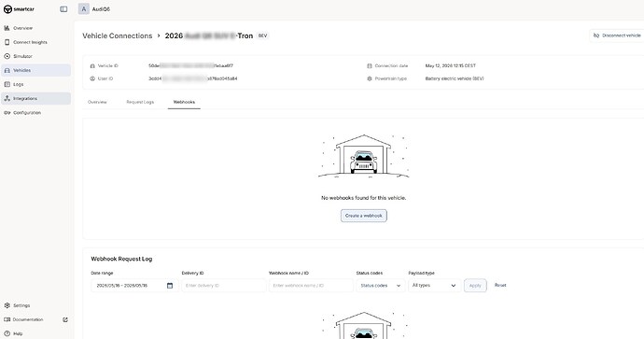
Task: Open the AudiQ6 application avatar
Action: pyautogui.click(x=84, y=9)
